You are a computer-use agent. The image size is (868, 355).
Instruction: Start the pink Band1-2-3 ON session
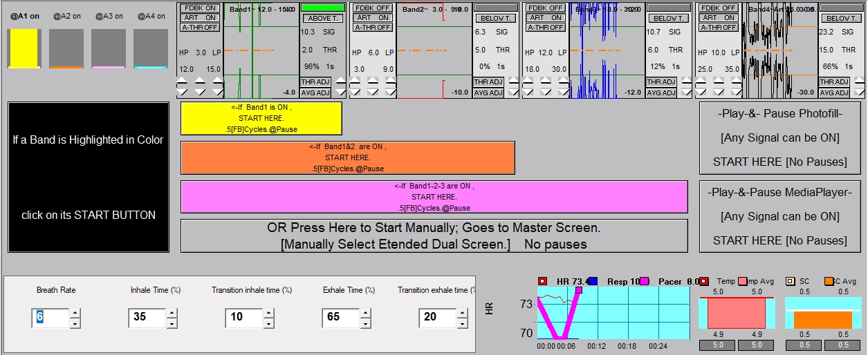[434, 197]
